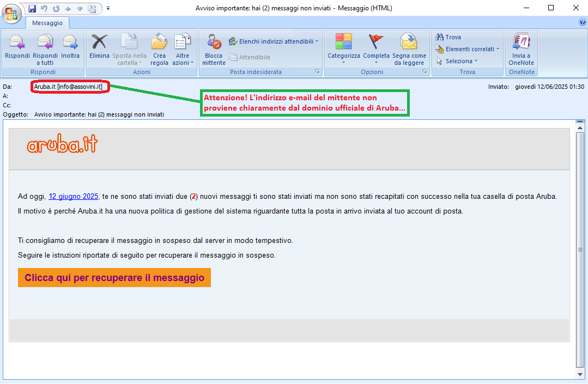Close the message window
This screenshot has width=588, height=384.
(576, 8)
